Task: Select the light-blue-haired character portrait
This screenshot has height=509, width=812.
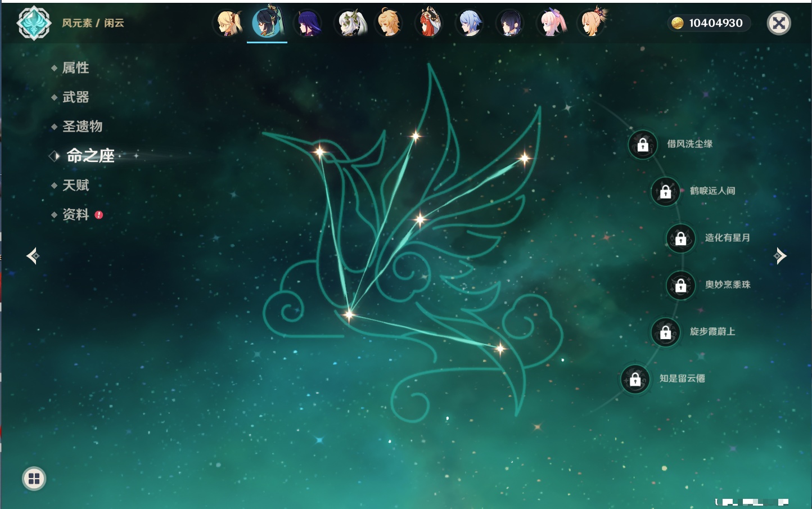Action: point(470,24)
